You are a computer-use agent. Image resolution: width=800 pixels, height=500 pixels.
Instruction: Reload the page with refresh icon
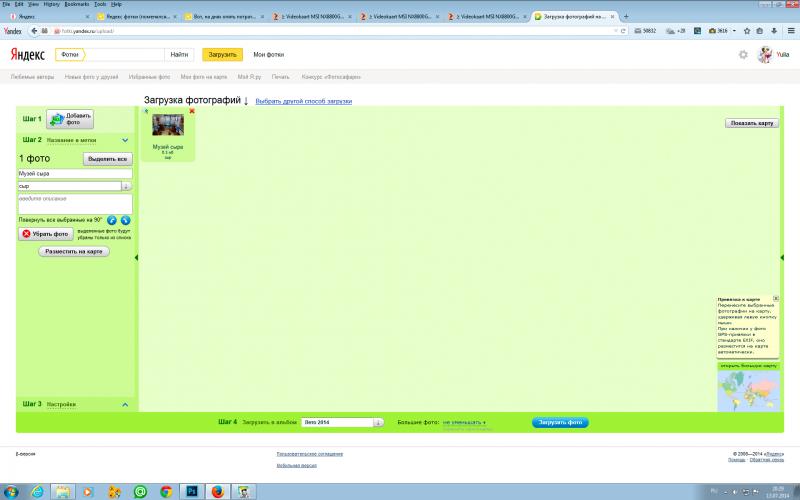623,31
